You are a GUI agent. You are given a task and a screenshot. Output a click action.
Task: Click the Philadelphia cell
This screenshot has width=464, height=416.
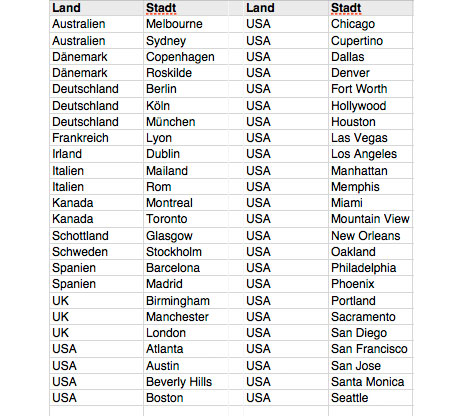[x=370, y=268]
